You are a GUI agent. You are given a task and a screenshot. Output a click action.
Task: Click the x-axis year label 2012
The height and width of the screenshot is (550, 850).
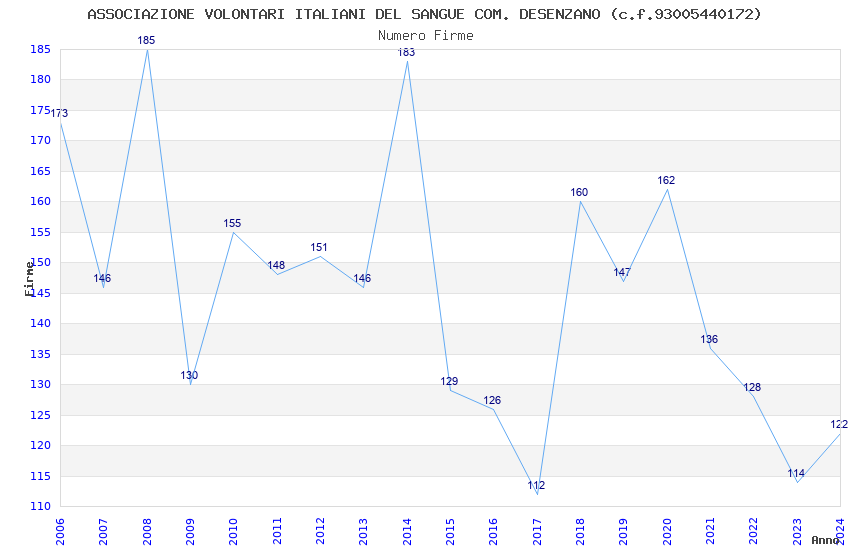(320, 531)
